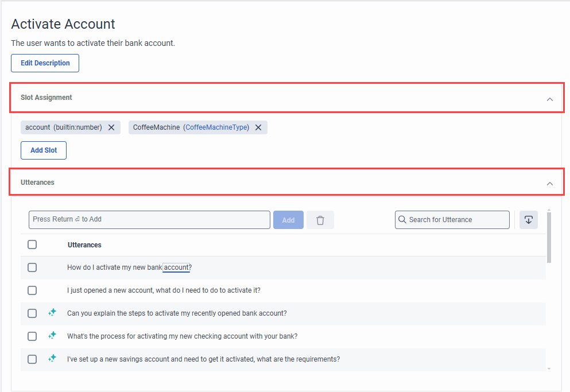This screenshot has width=570, height=392.
Task: Click sparkle icon beside 'Can you explain' utterance
Action: point(52,312)
